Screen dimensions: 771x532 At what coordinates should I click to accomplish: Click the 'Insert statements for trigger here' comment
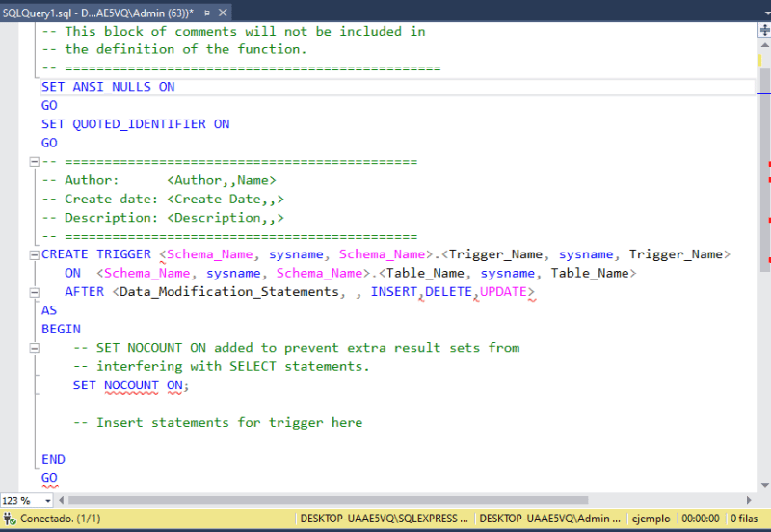tap(218, 423)
